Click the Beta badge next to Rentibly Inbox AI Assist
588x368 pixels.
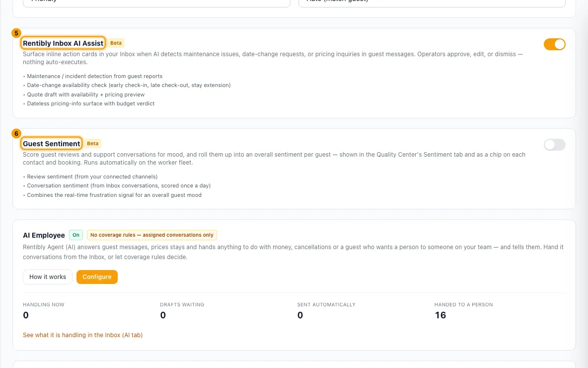116,43
